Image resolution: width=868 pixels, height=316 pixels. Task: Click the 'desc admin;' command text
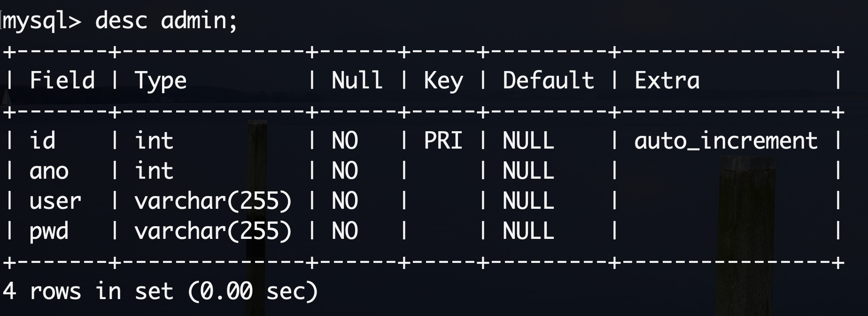pos(166,21)
